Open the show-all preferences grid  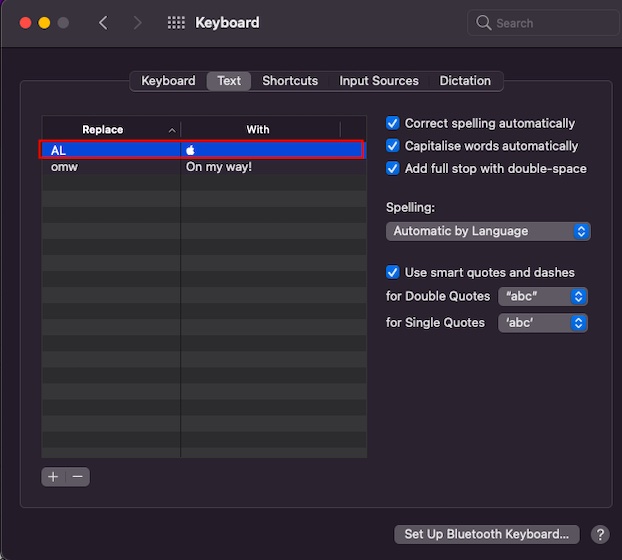click(176, 23)
